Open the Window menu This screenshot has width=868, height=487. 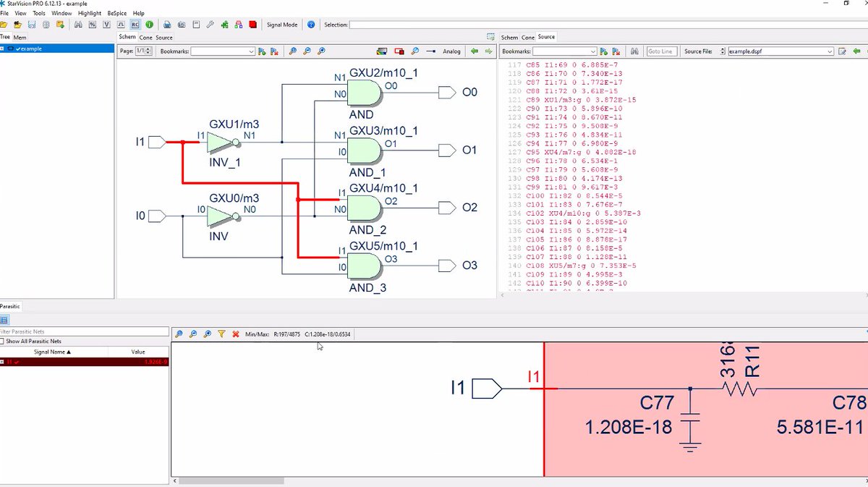[x=61, y=13]
